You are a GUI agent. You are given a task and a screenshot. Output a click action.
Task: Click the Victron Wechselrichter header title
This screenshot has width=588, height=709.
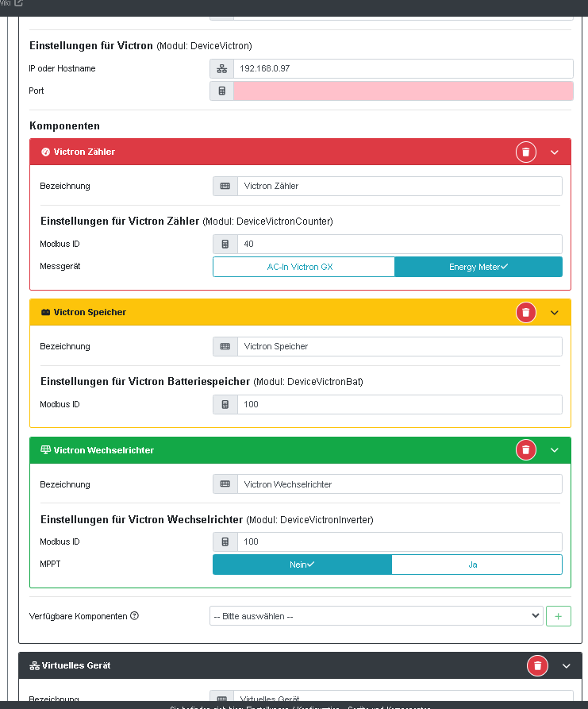(103, 450)
